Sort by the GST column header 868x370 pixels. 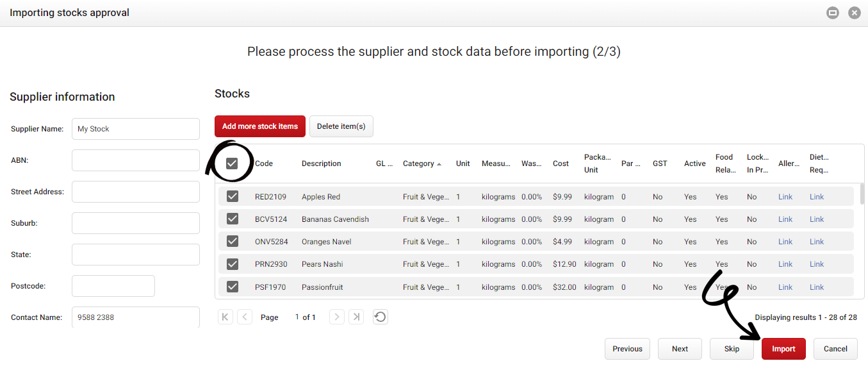pyautogui.click(x=660, y=164)
